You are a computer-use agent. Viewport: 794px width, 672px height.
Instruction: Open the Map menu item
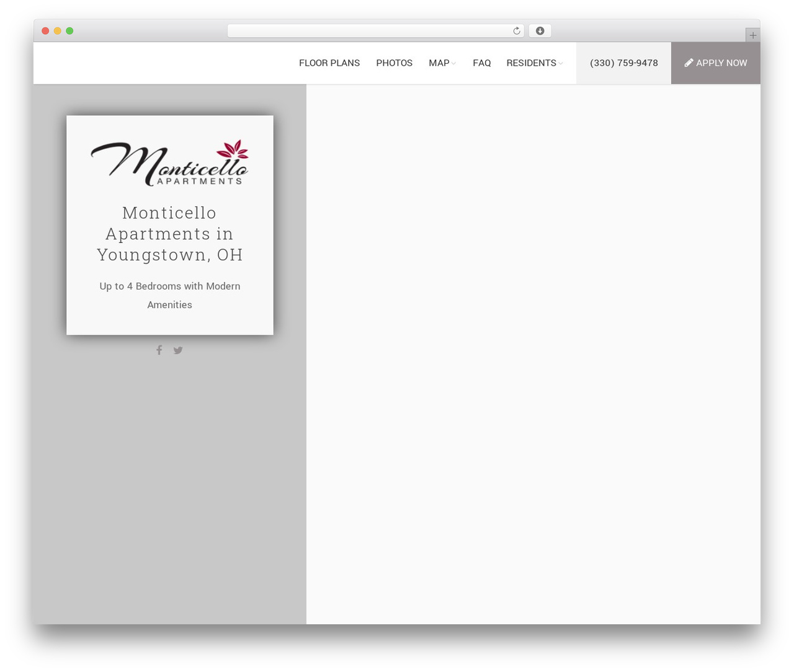pos(439,63)
